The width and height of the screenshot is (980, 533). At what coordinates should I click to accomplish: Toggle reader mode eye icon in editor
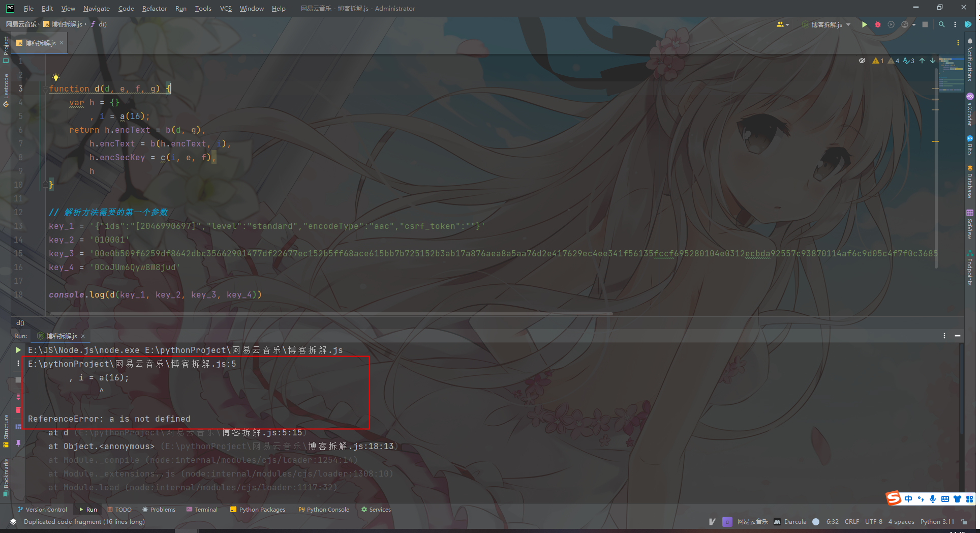click(x=862, y=61)
